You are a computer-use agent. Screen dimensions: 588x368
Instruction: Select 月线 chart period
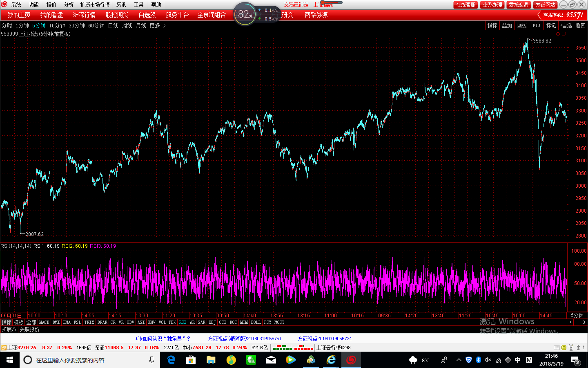tap(141, 25)
